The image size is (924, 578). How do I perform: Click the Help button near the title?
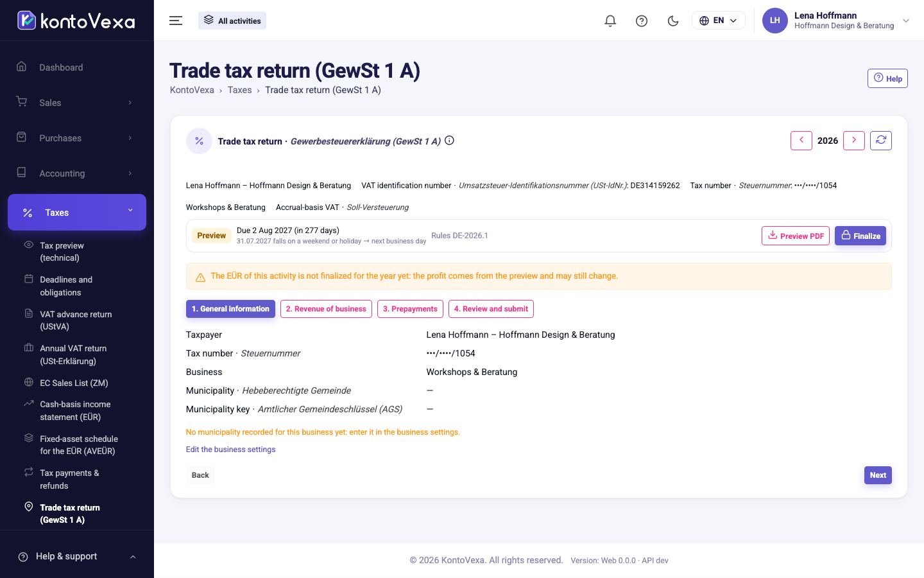pyautogui.click(x=887, y=78)
